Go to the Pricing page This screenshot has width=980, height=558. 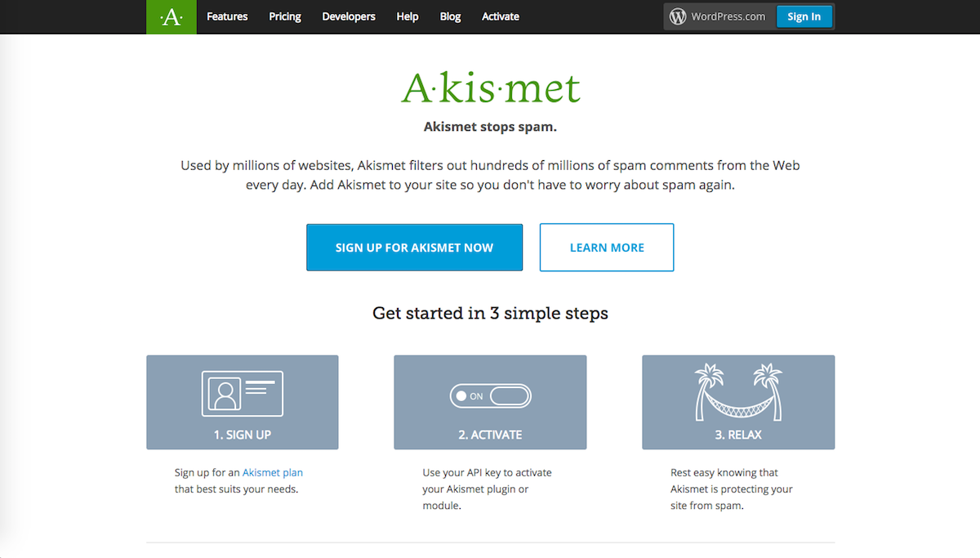[x=285, y=16]
